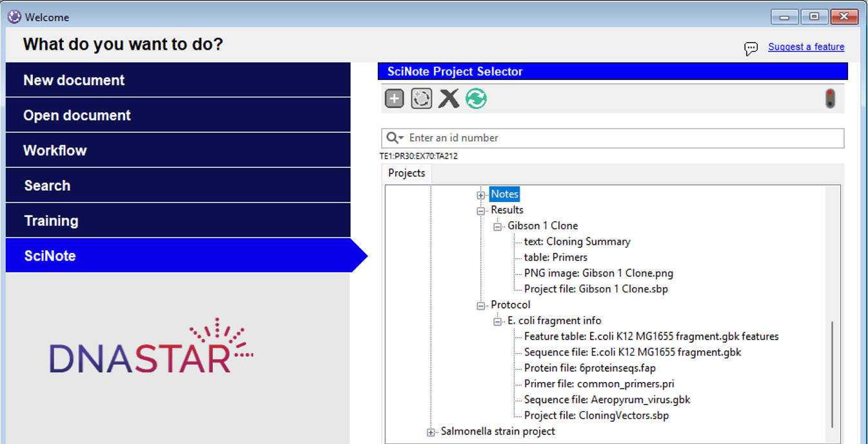Select PNG image: Gibson 1 Clone.png
Viewport: 868px width, 444px height.
[598, 273]
